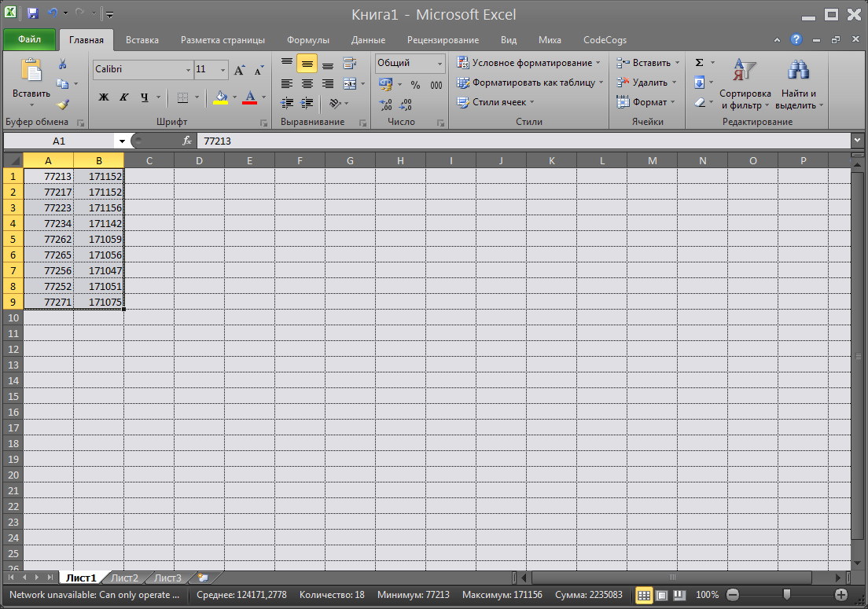The width and height of the screenshot is (868, 609).
Task: Toggle bold formatting (Ж)
Action: click(104, 97)
